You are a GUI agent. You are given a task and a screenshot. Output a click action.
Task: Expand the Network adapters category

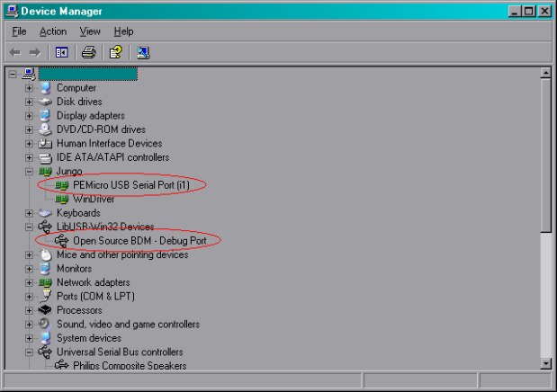coord(29,282)
